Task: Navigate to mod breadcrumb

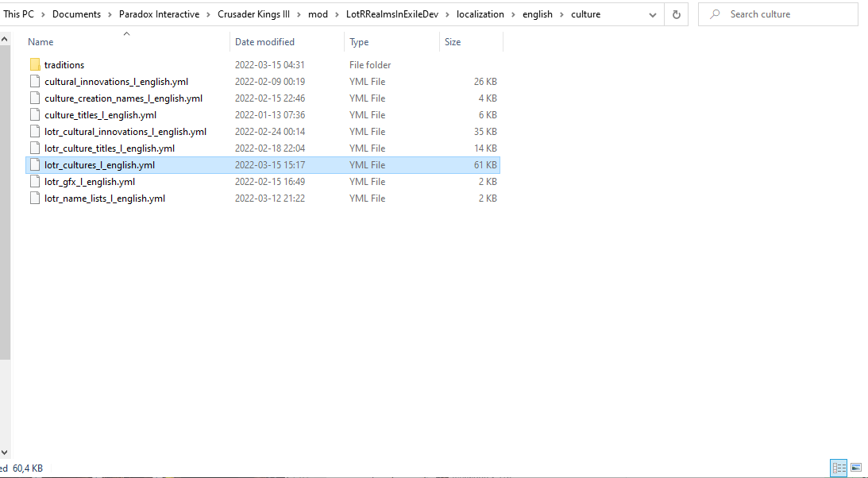Action: point(318,14)
